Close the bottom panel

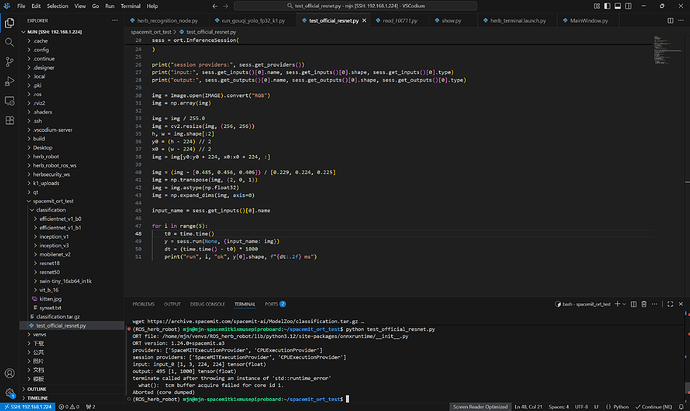coord(681,304)
